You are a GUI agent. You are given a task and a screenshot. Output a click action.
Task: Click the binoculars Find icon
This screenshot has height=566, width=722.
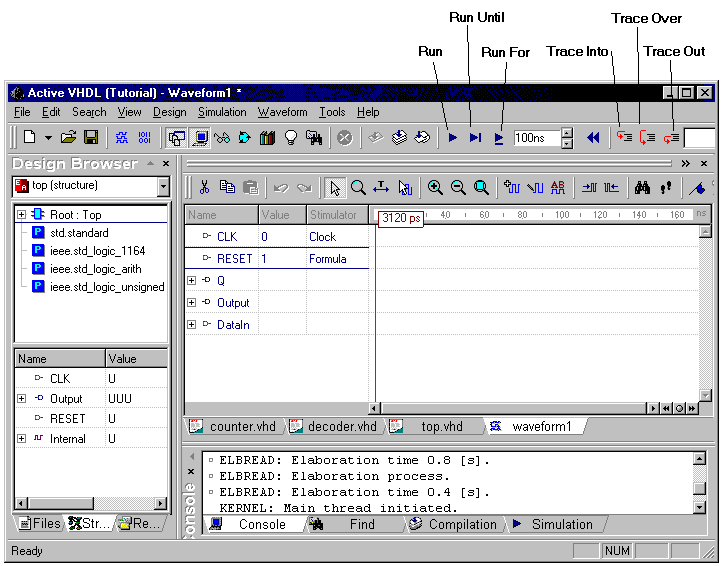point(642,187)
